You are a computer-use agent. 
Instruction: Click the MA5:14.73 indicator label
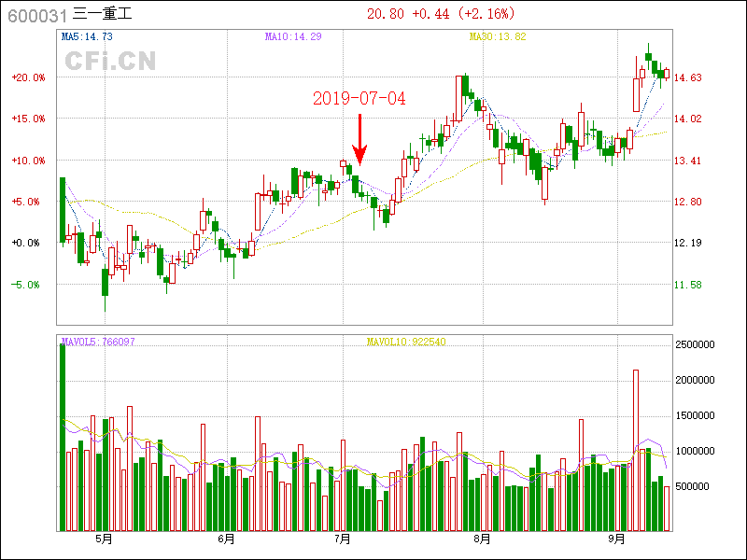87,36
